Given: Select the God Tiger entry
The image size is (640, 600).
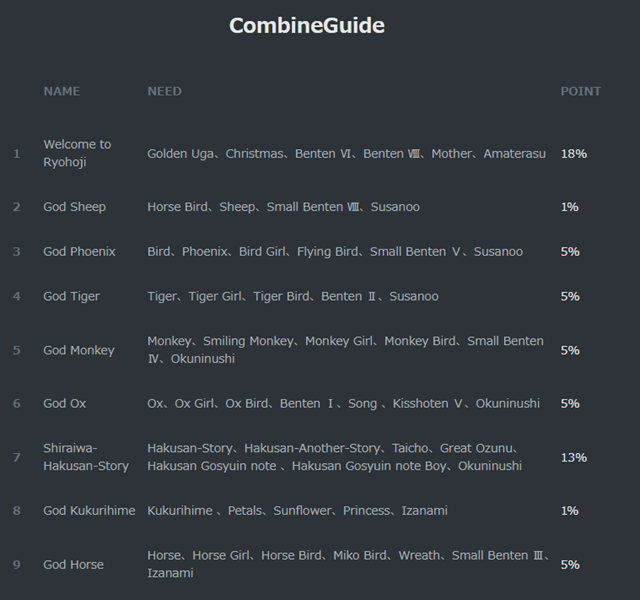Looking at the screenshot, I should (x=71, y=297).
